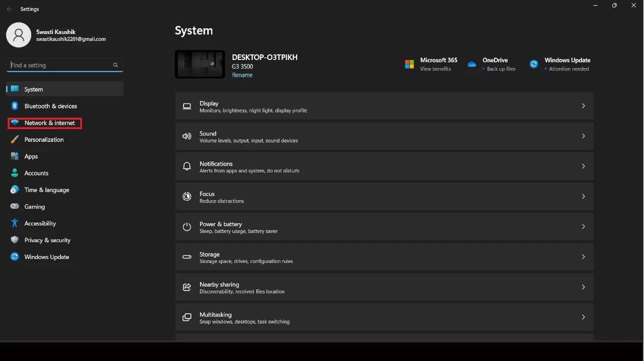Click the desktop wallpaper thumbnail
Screen dimensions: 644x361
pyautogui.click(x=200, y=64)
